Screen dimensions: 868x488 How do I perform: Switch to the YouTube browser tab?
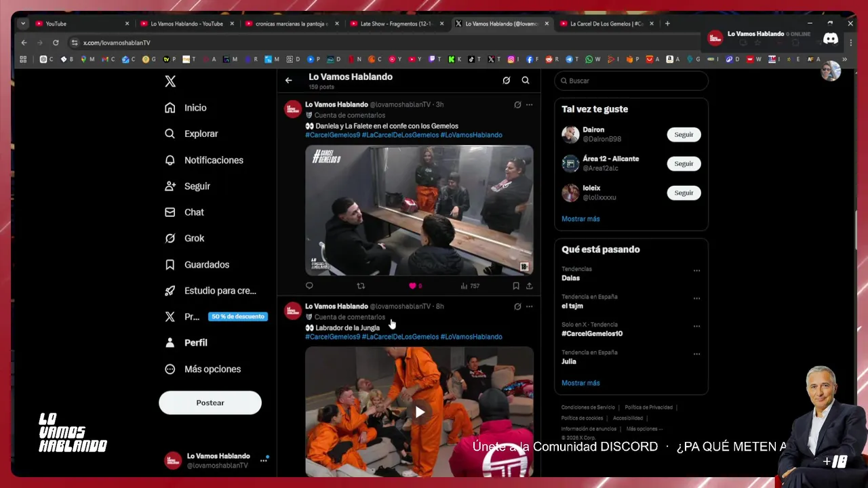pos(81,24)
